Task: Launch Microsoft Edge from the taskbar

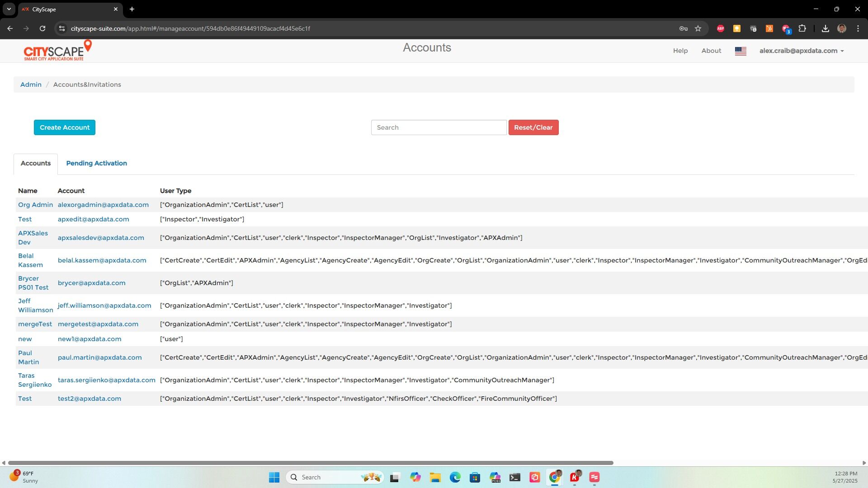Action: (x=455, y=477)
